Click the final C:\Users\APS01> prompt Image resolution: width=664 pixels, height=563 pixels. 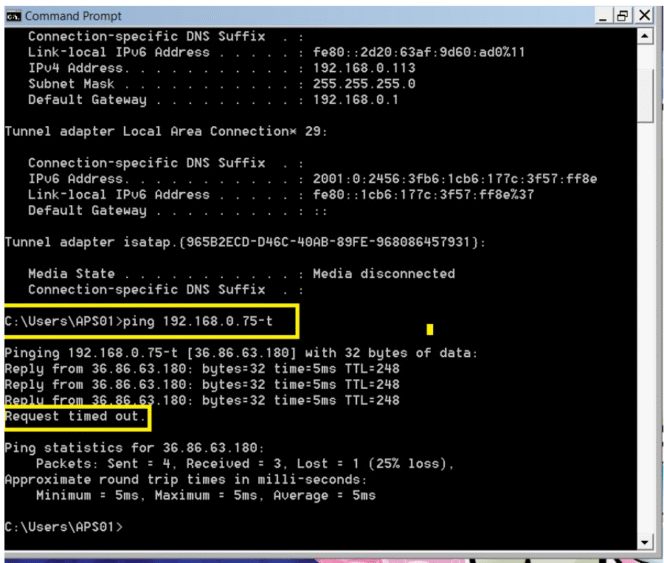pos(64,527)
